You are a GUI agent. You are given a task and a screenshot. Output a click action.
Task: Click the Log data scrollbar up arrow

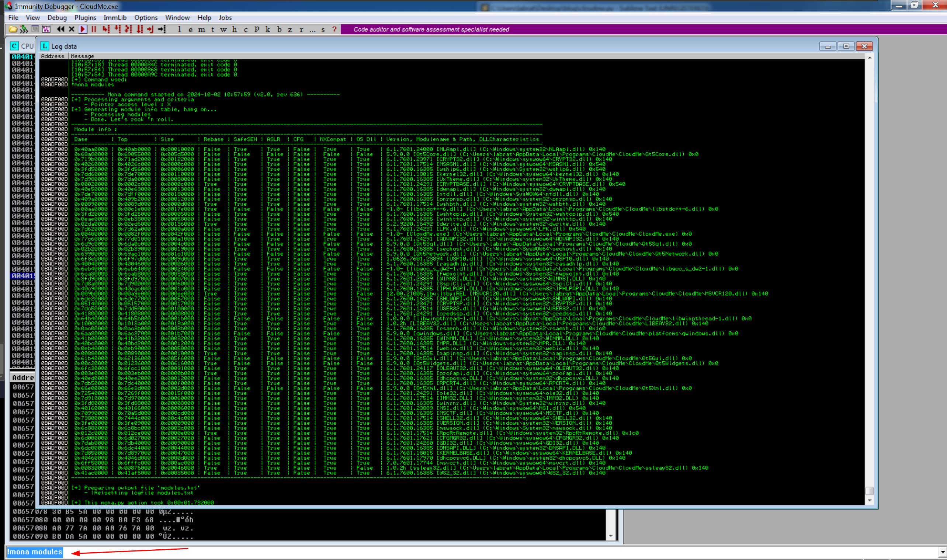point(869,58)
